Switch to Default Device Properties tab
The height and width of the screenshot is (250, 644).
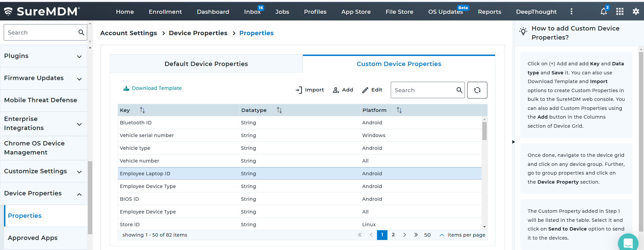pos(206,64)
